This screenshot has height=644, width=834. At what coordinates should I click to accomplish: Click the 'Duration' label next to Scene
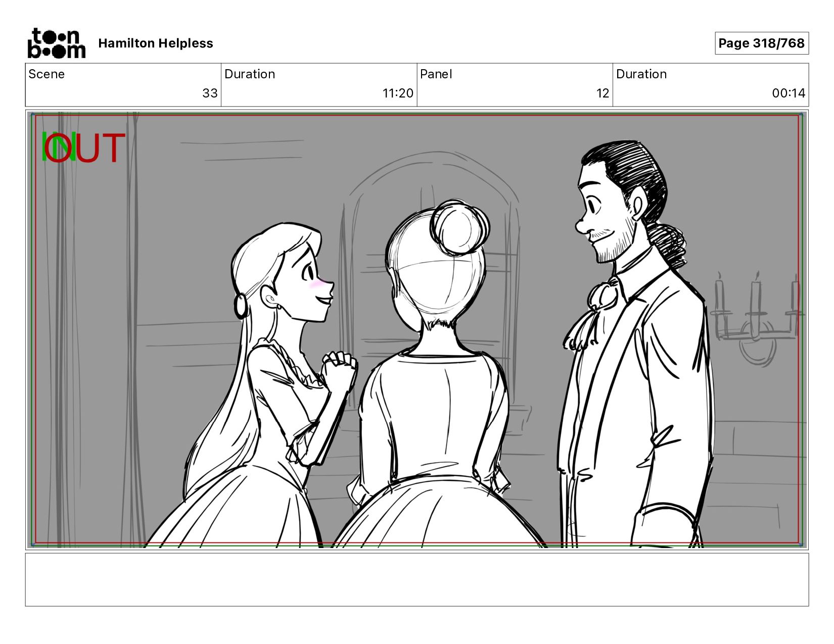(x=250, y=74)
